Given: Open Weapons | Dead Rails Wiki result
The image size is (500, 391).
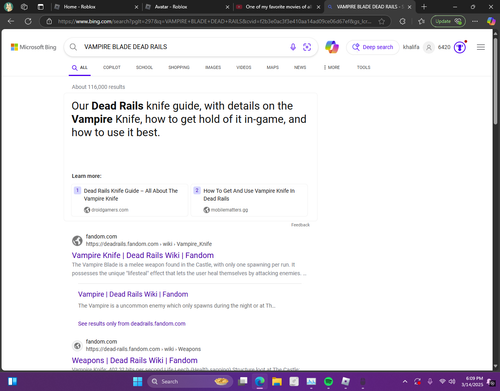Looking at the screenshot, I should [x=134, y=360].
